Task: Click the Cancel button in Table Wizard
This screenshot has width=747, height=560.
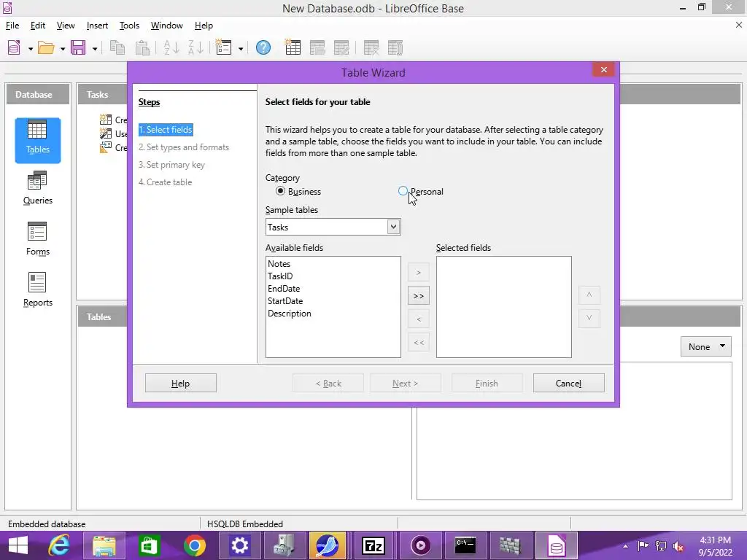Action: (568, 383)
